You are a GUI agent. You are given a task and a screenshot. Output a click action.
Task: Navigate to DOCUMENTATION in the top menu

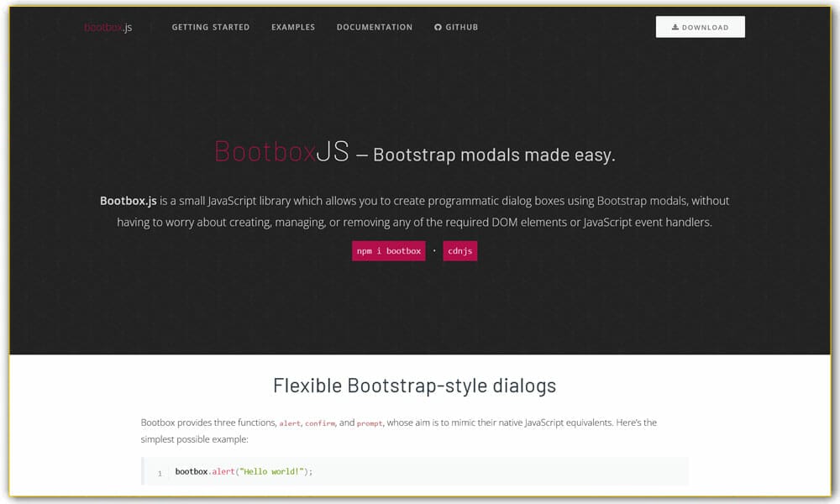374,27
